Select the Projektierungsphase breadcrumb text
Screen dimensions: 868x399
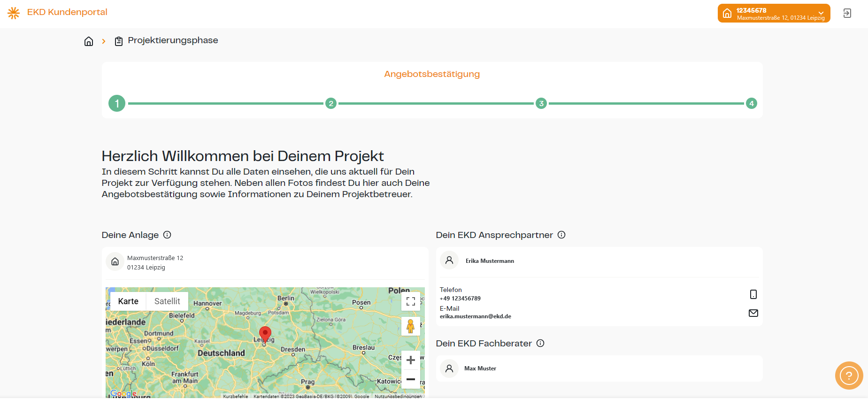[173, 40]
